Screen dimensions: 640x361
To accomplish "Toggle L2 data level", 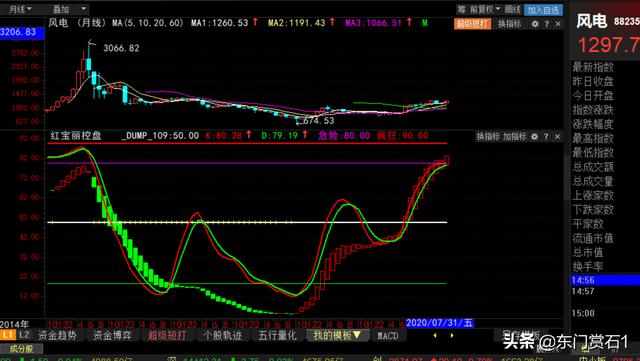I will click(24, 335).
